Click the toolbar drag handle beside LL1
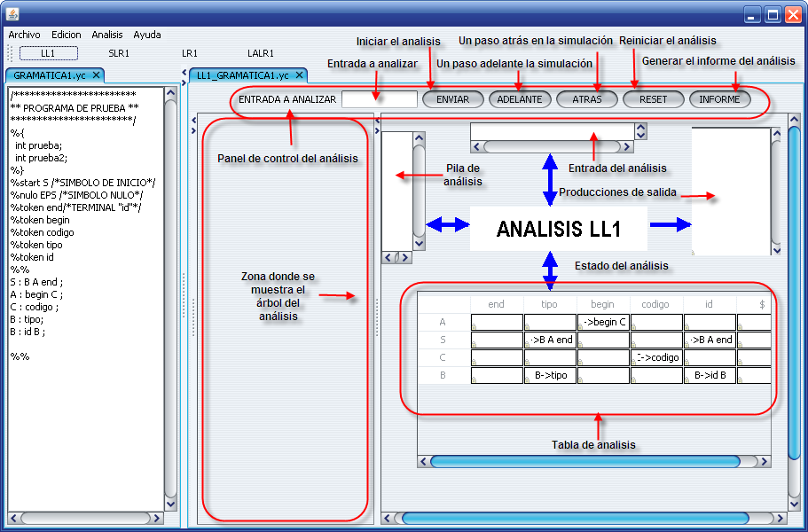The height and width of the screenshot is (532, 808). (x=11, y=53)
